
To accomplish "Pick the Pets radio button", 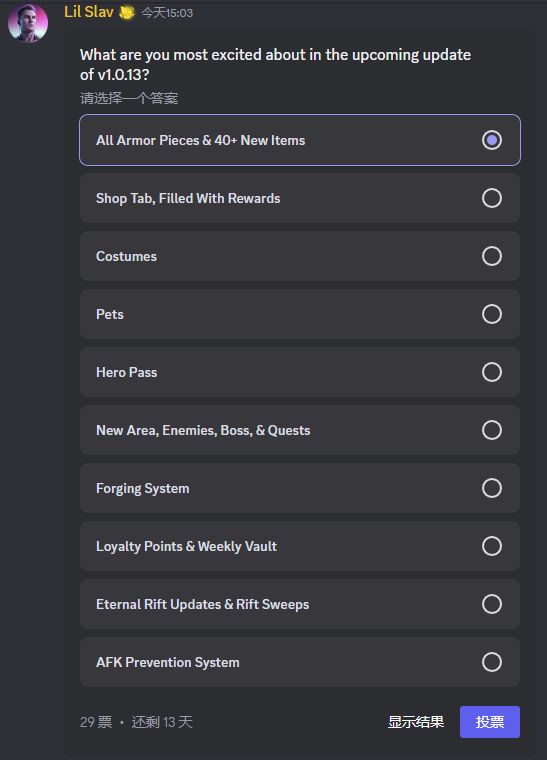I will click(x=492, y=314).
